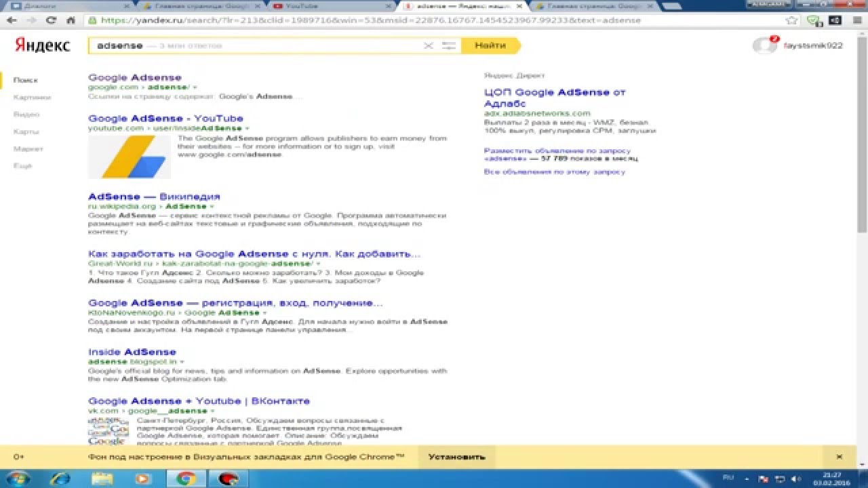Viewport: 868px width, 488px height.
Task: Click the adx.adlabsnetworks.com ad URL
Action: [x=537, y=113]
